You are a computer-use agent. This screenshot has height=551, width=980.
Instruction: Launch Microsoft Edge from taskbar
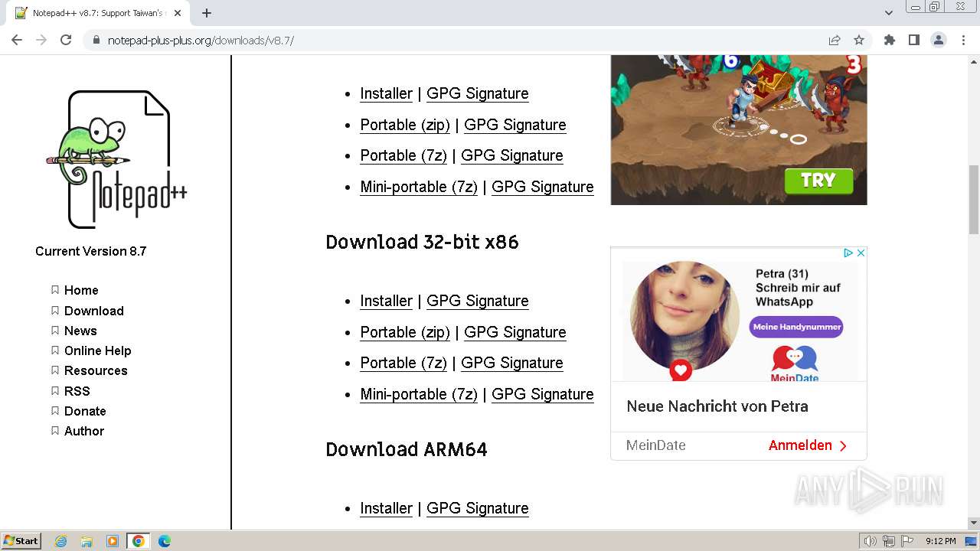[165, 541]
